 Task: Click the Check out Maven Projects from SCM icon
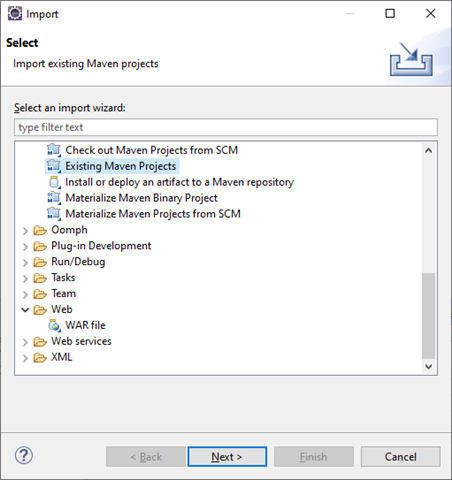(x=54, y=150)
